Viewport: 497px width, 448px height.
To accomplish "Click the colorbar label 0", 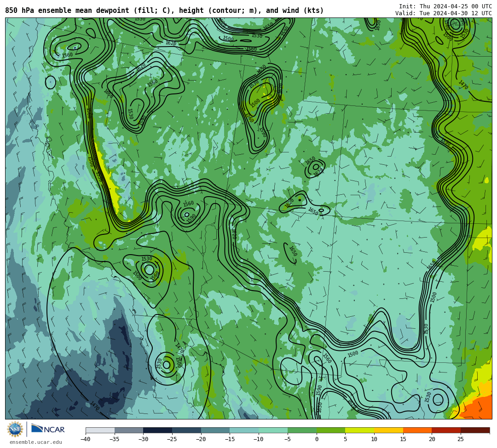I will click(x=317, y=439).
